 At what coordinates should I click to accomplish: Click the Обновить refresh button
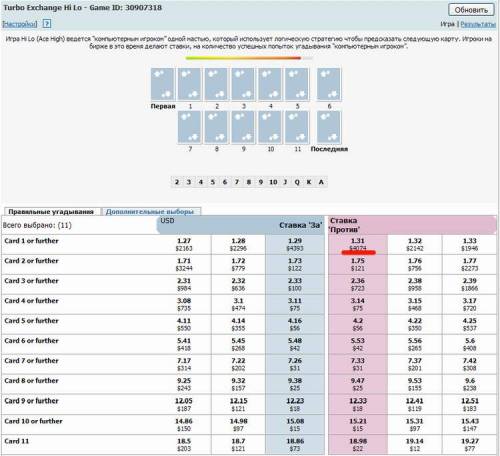(x=471, y=10)
